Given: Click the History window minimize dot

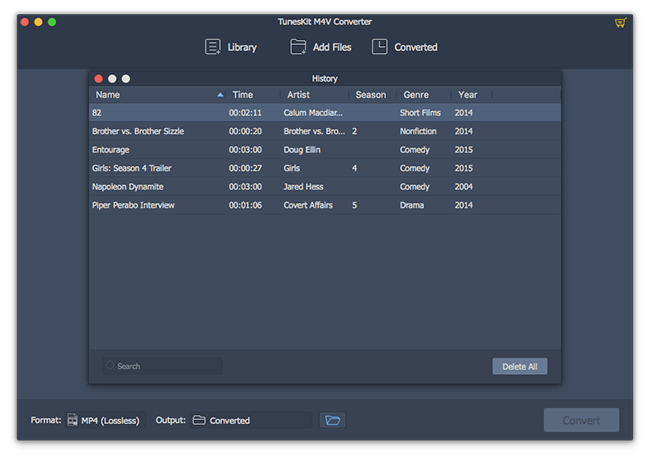Looking at the screenshot, I should tap(112, 79).
